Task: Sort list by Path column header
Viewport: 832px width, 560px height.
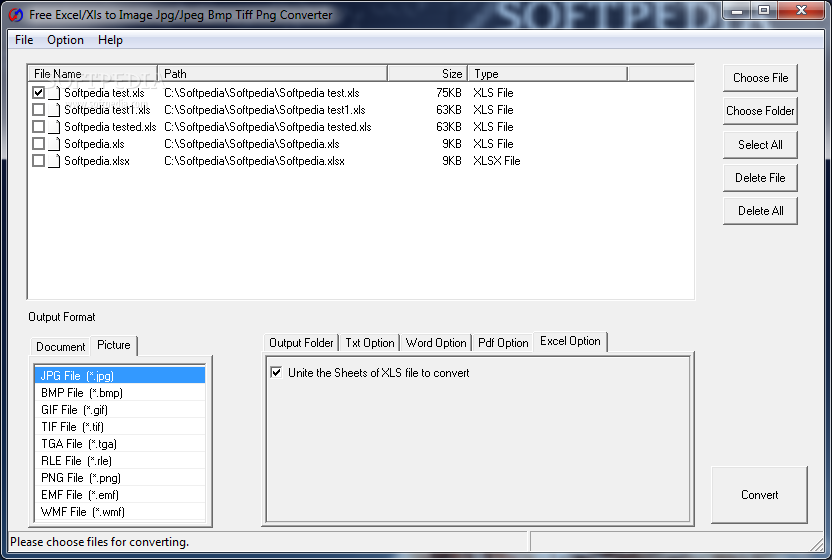Action: pyautogui.click(x=273, y=73)
